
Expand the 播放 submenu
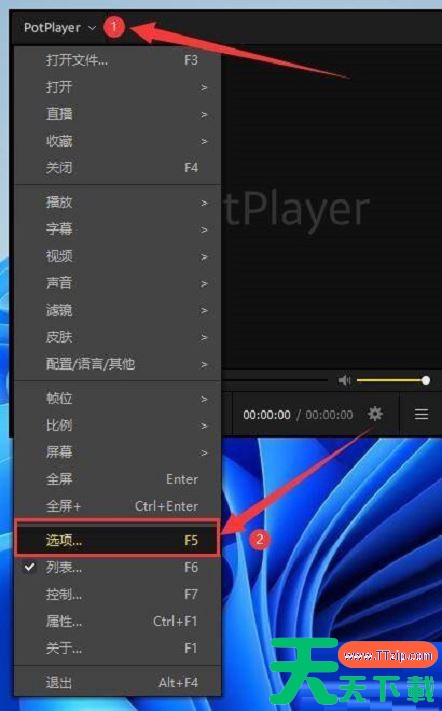[x=118, y=202]
